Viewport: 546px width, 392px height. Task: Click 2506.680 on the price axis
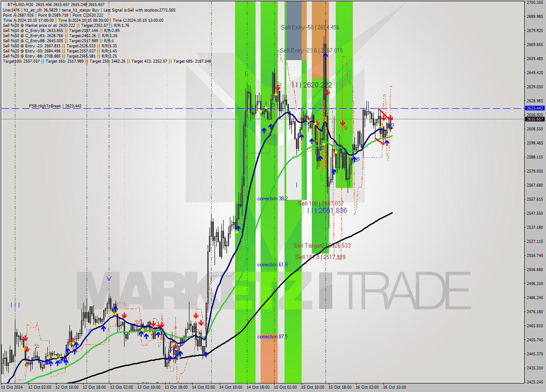(x=535, y=270)
